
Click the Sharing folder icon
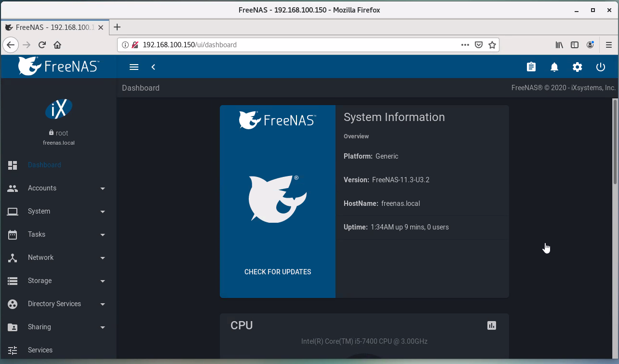tap(13, 327)
